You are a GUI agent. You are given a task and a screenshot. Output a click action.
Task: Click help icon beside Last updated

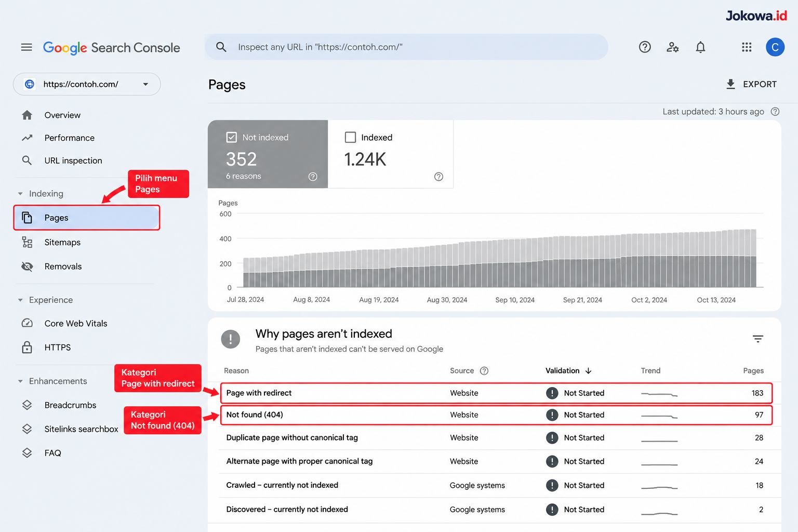pyautogui.click(x=775, y=111)
